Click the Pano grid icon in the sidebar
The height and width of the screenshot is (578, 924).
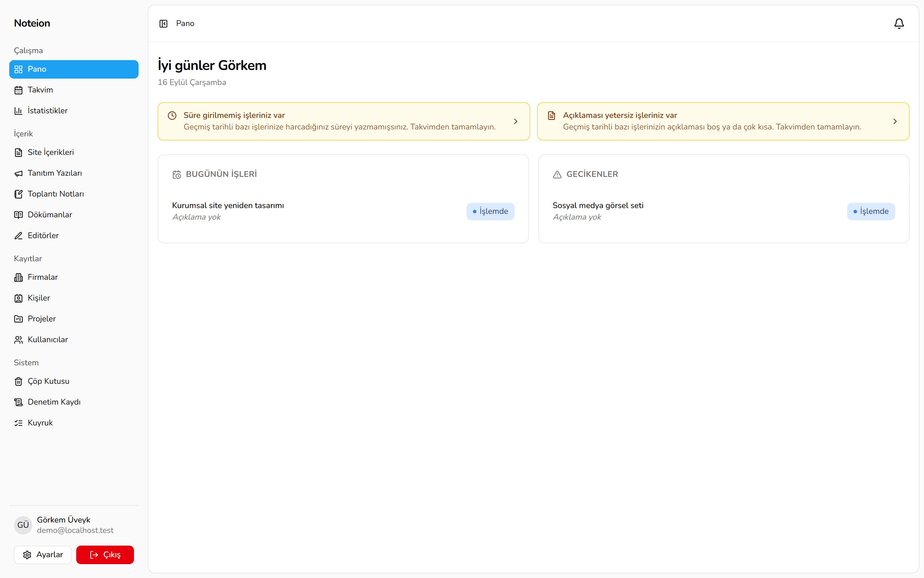click(x=18, y=69)
